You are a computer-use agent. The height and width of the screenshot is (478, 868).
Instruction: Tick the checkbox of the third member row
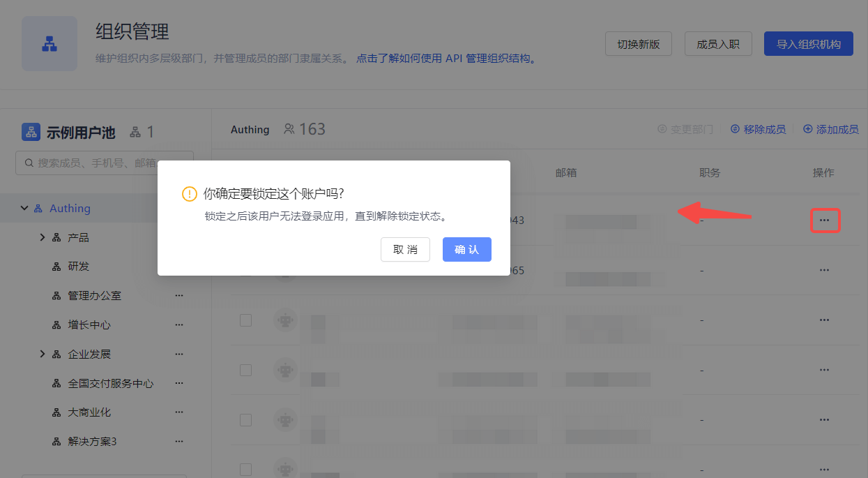coord(245,320)
